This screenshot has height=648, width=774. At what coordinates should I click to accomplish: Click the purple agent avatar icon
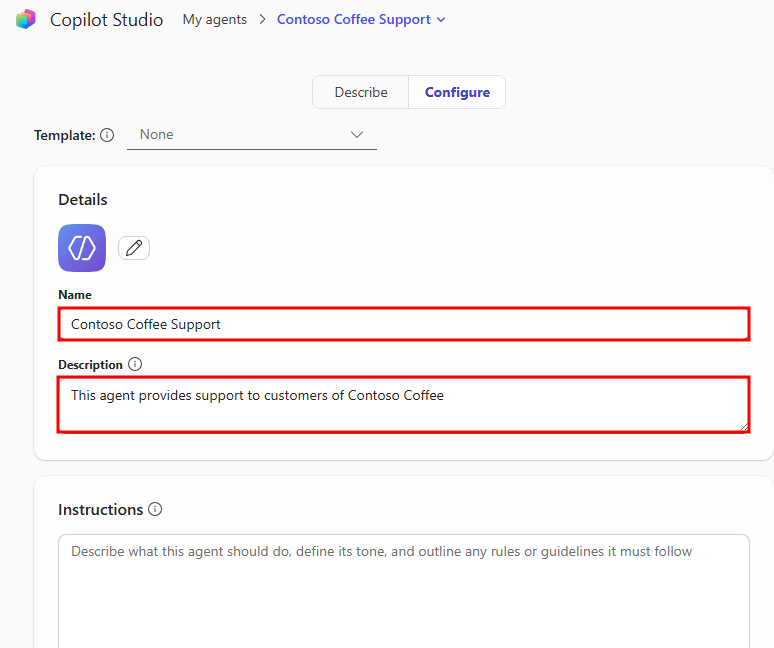82,248
